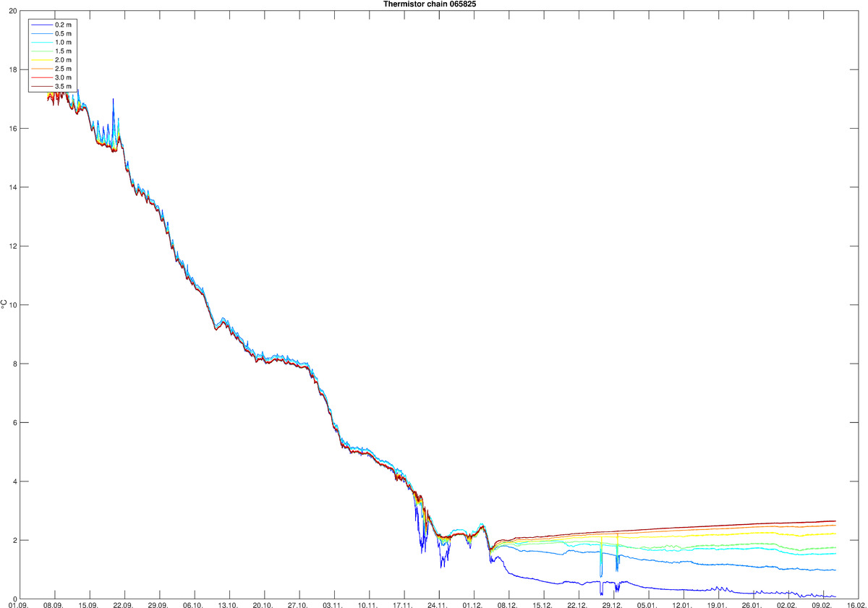
Task: Click the x-axis date label 16.02.
Action: 856,604
